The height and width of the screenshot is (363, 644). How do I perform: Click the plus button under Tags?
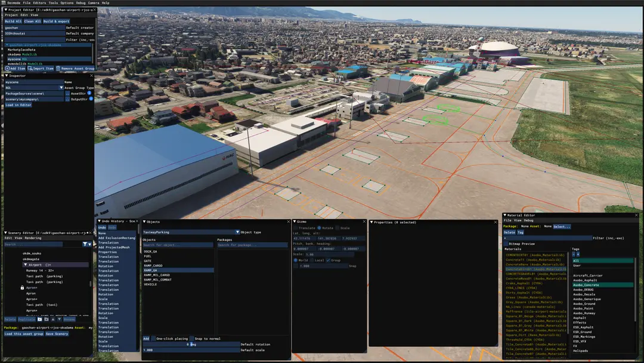[x=578, y=254]
